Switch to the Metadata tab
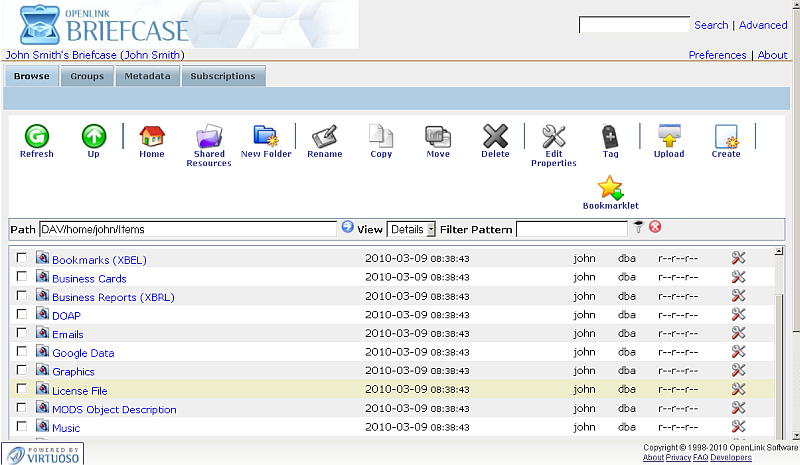 click(147, 76)
